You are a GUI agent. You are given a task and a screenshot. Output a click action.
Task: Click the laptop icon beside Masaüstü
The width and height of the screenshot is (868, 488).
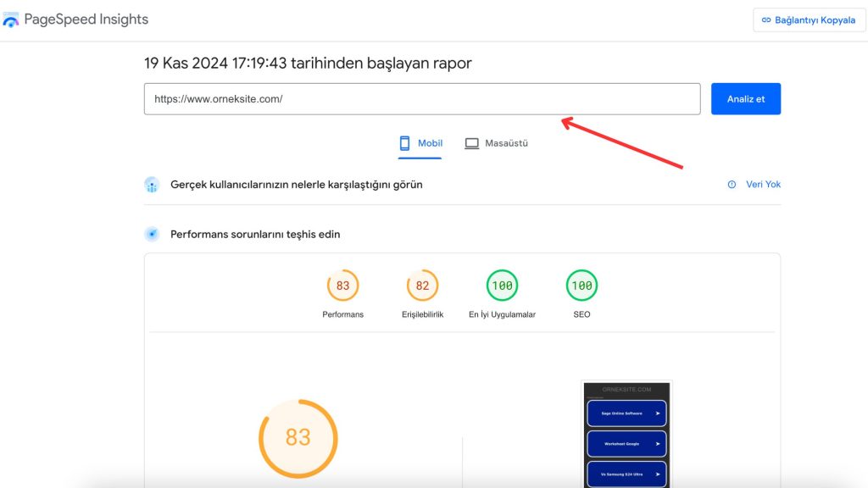(472, 143)
